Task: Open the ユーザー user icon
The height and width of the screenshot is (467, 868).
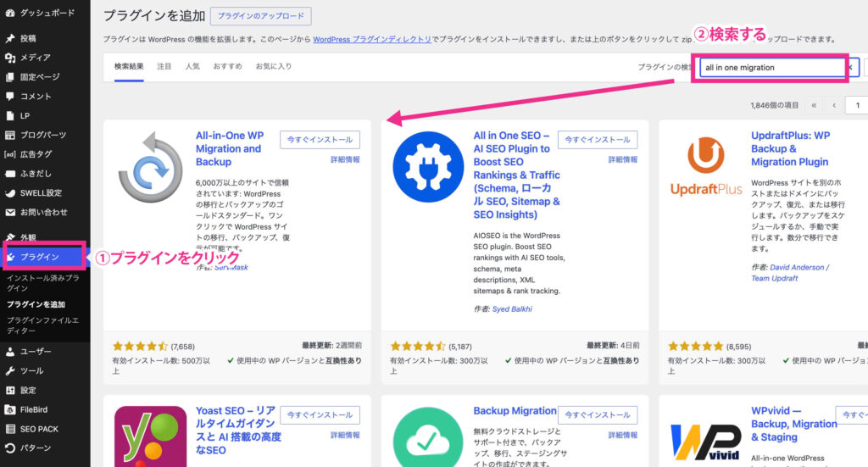Action: pos(10,352)
